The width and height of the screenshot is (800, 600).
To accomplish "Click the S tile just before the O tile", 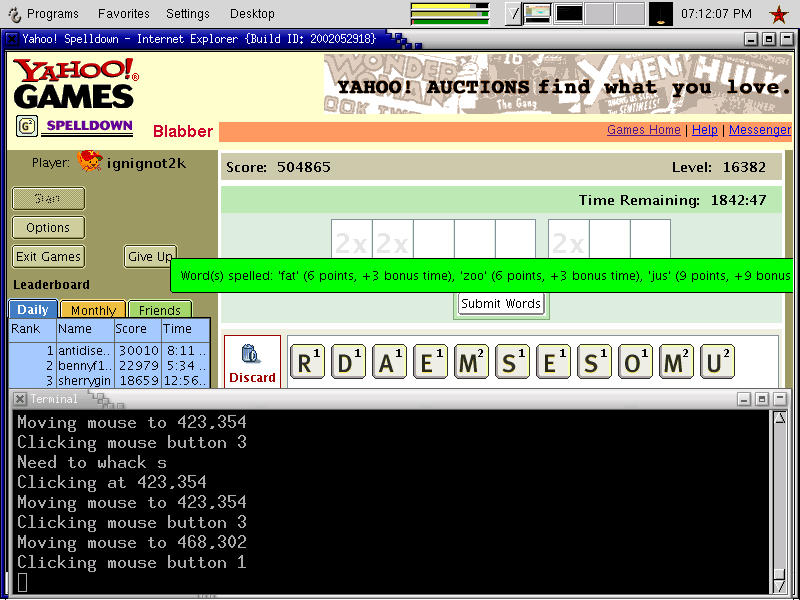I will coord(594,362).
